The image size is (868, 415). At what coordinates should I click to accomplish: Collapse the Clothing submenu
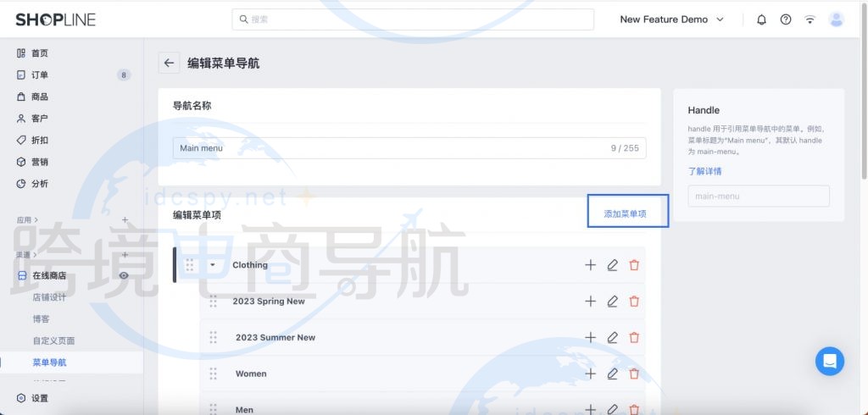213,265
